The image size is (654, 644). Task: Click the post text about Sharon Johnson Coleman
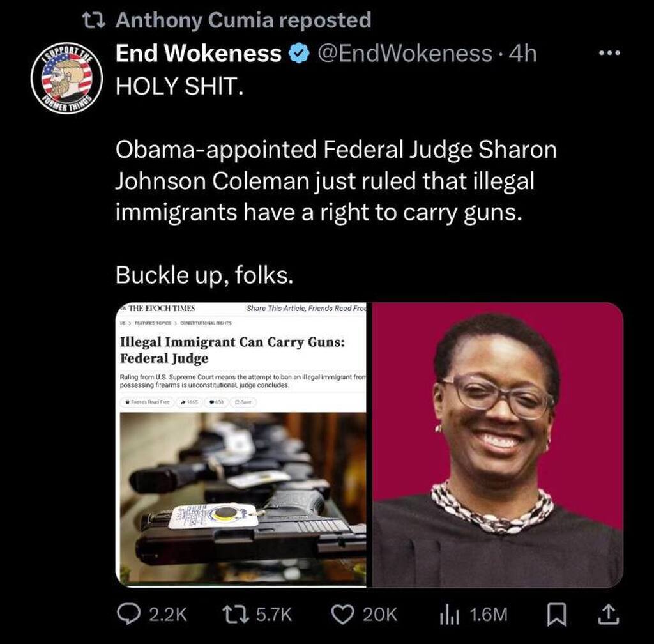[x=336, y=181]
